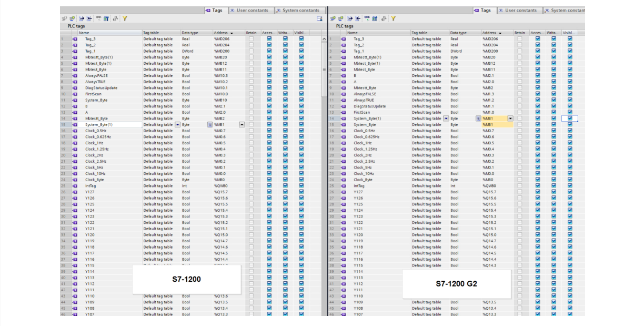Click the filter funnel icon in left pane
Image resolution: width=644 pixels, height=326 pixels.
125,18
